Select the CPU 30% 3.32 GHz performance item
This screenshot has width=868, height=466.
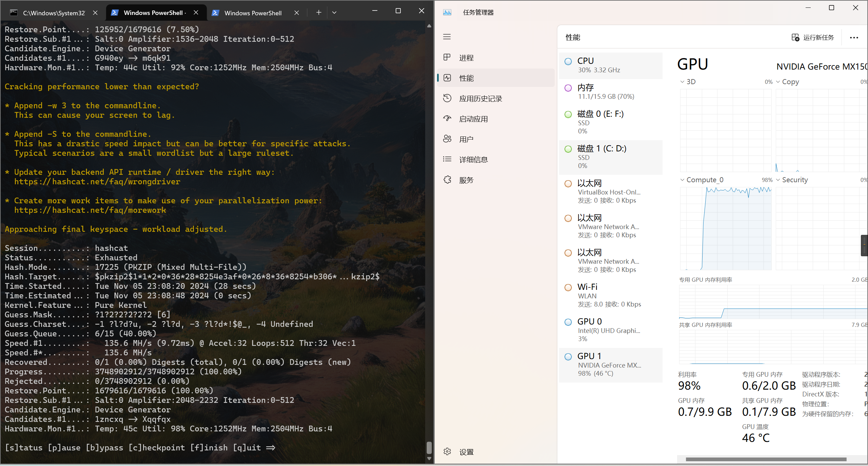tap(610, 65)
